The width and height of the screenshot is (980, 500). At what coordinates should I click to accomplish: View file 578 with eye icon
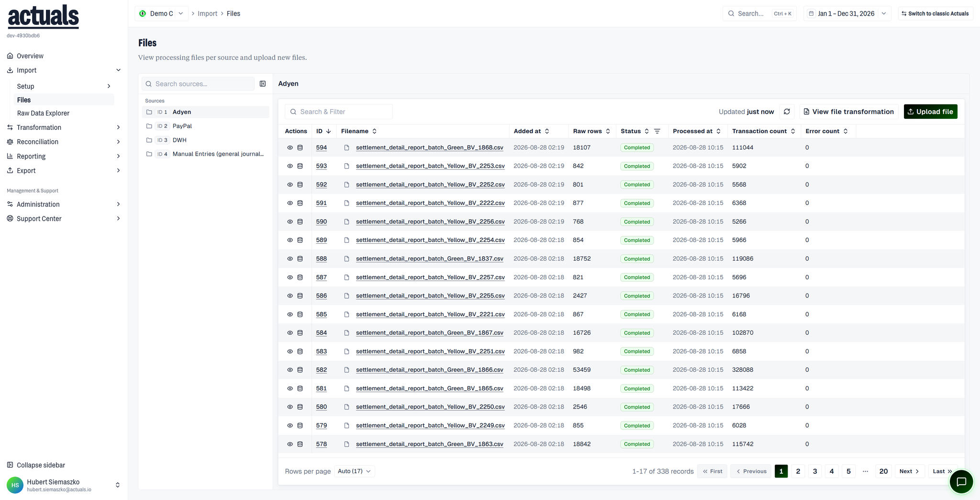[290, 444]
